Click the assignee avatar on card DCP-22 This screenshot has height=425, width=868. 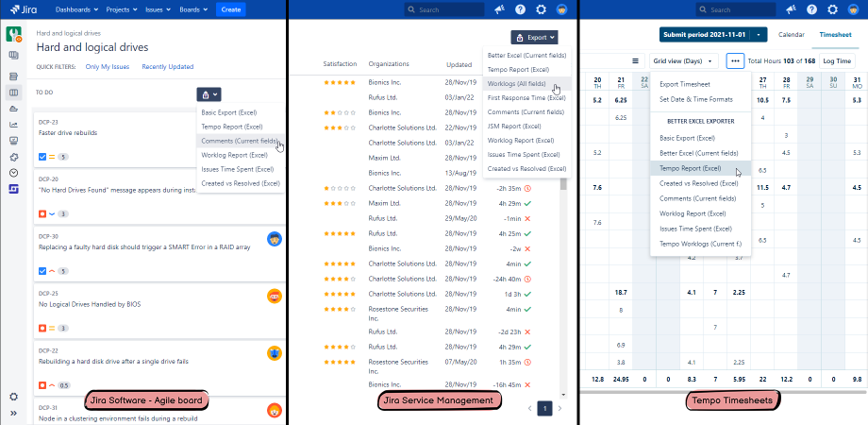tap(274, 353)
